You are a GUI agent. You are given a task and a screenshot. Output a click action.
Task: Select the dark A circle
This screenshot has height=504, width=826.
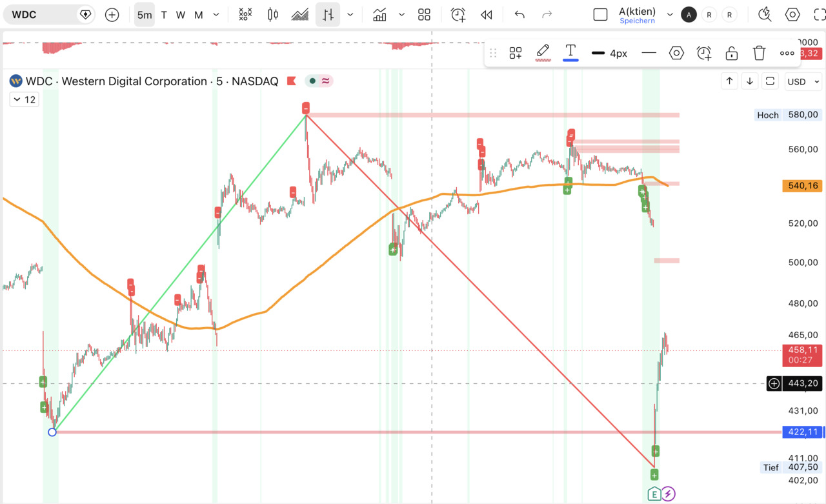[689, 14]
